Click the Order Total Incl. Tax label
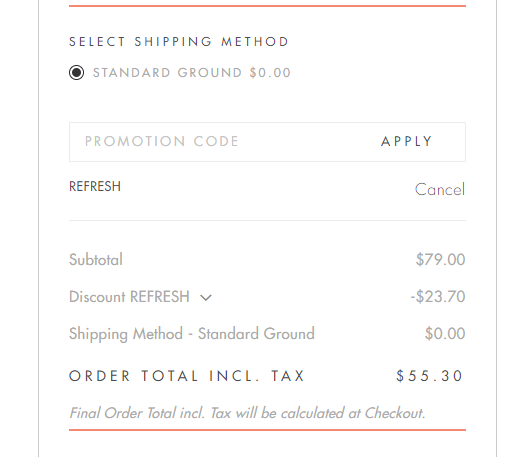This screenshot has height=457, width=513. 187,376
